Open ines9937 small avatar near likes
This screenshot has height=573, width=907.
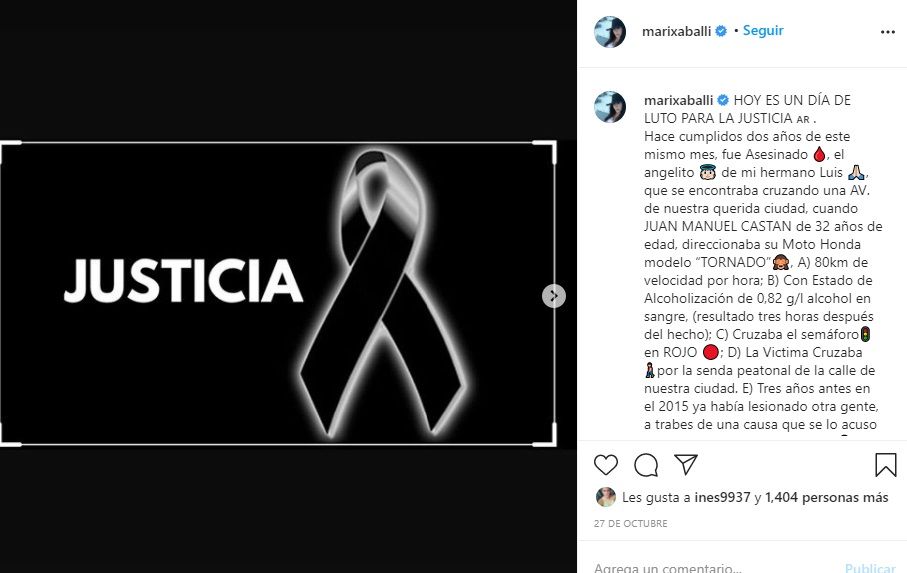click(x=606, y=497)
